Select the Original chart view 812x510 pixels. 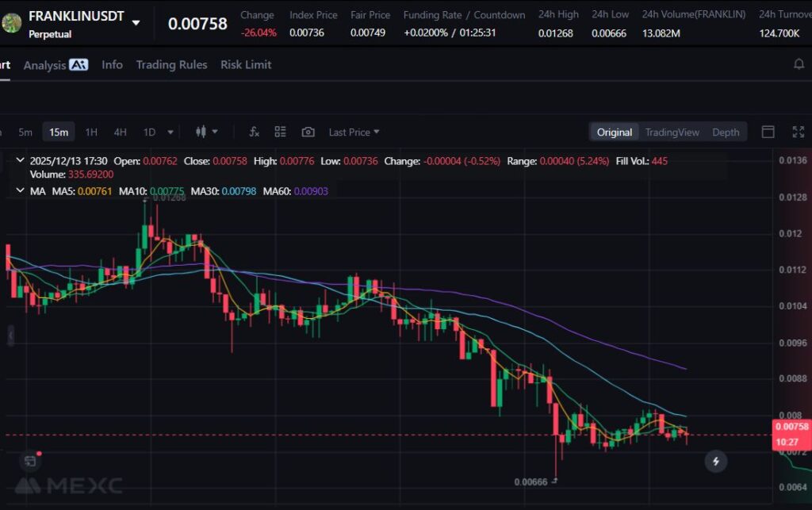pos(615,132)
